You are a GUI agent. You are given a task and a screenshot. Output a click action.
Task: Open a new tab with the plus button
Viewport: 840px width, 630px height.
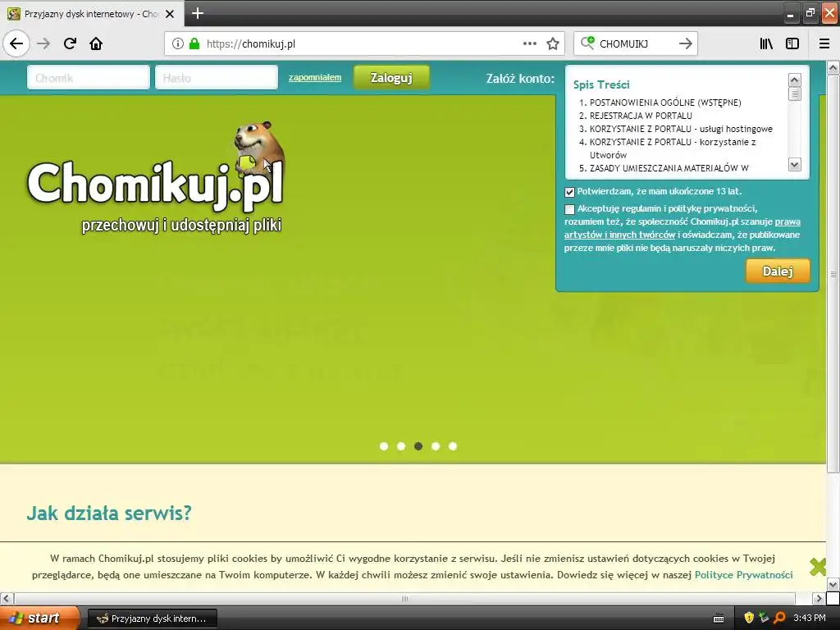(197, 13)
